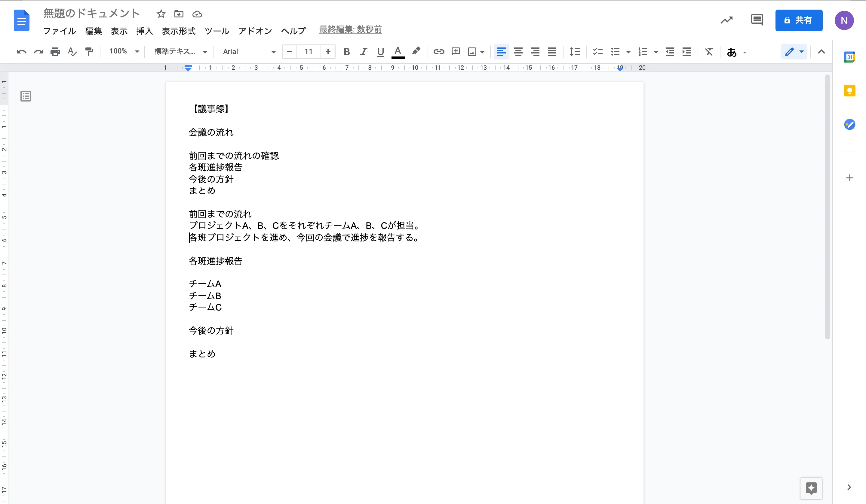Open Google Keep from side panel
The image size is (866, 504).
849,91
